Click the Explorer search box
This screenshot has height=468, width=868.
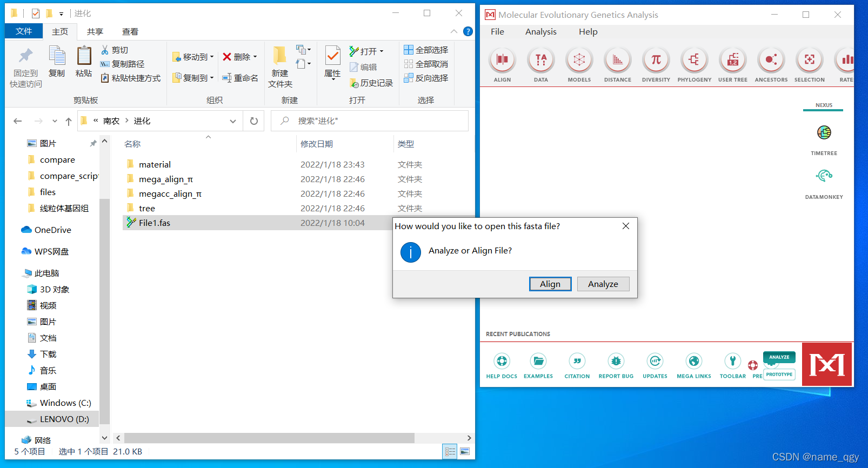tap(370, 121)
